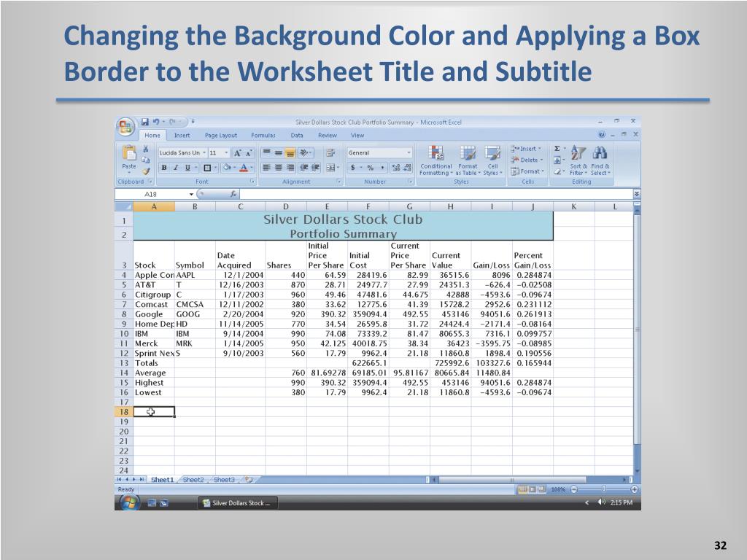Click the Font Color red A
The height and width of the screenshot is (560, 747).
click(244, 168)
